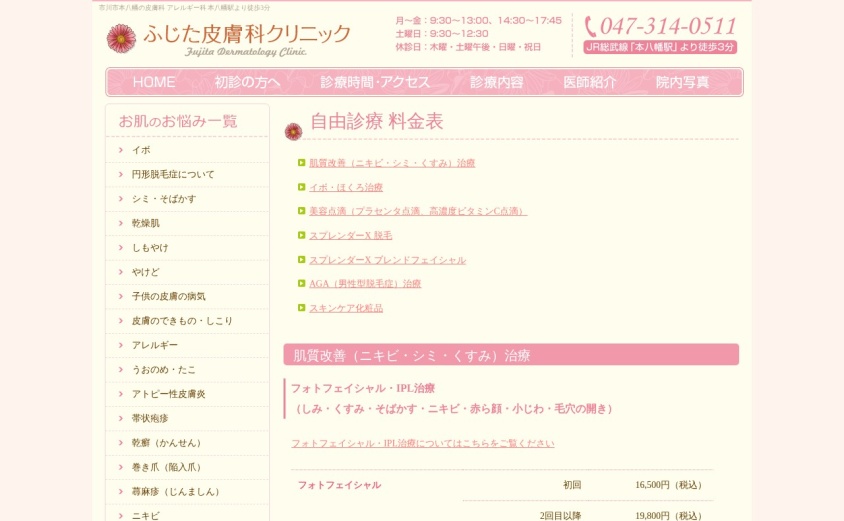Click the chevron arrow beside アレルギー
The image size is (844, 521).
tap(121, 345)
